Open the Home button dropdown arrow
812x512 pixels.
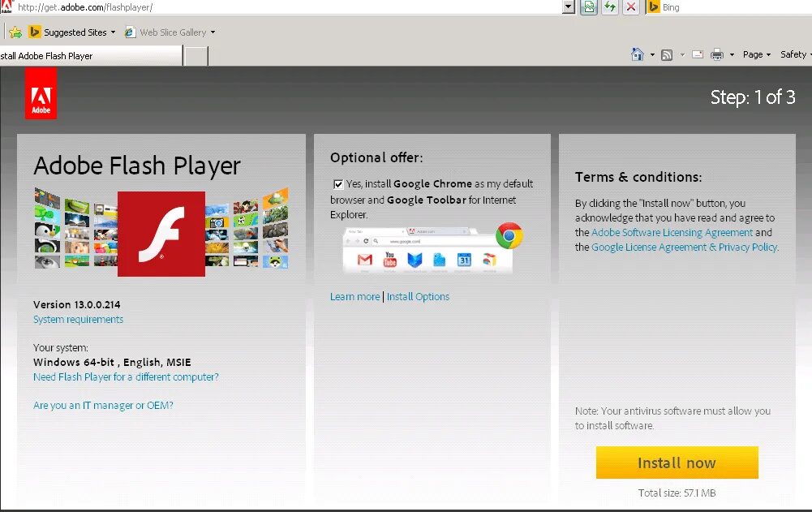pyautogui.click(x=652, y=54)
